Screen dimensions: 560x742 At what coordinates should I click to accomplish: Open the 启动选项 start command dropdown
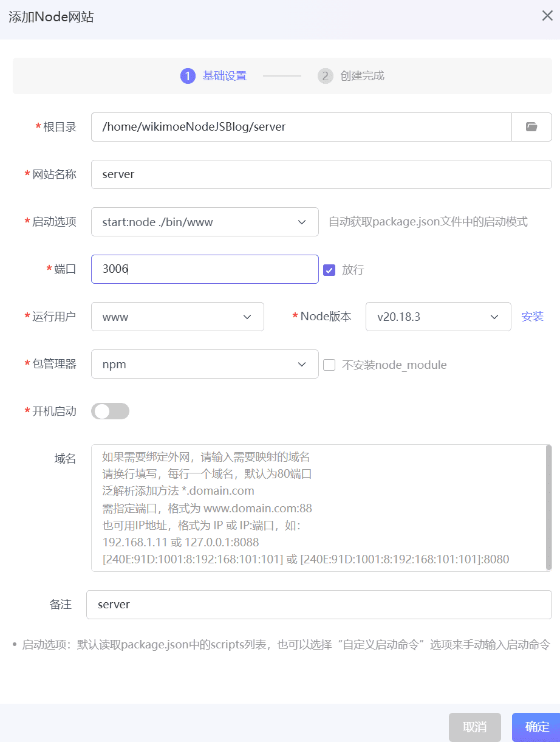click(205, 222)
